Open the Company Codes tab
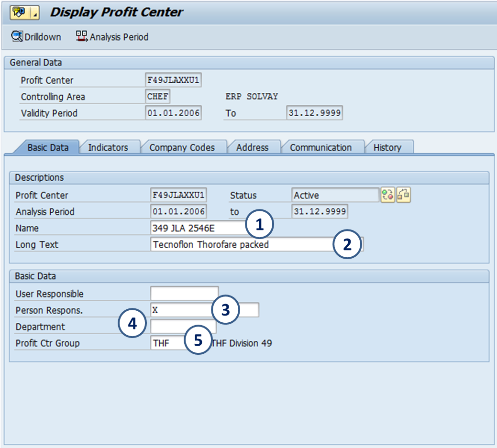The height and width of the screenshot is (448, 497). click(182, 148)
